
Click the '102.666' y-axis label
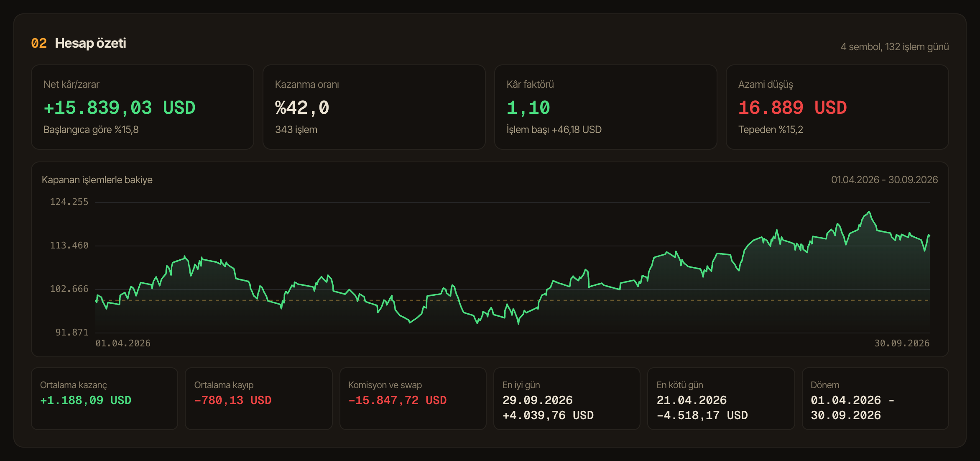69,289
